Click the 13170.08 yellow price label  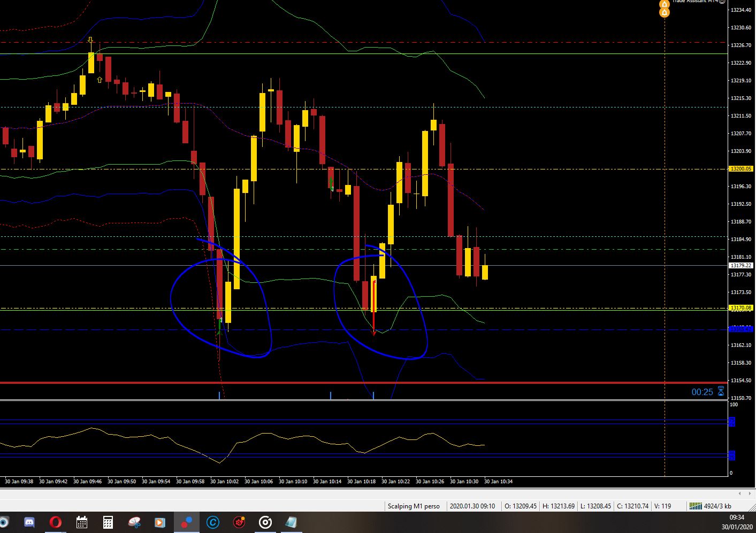click(x=741, y=308)
